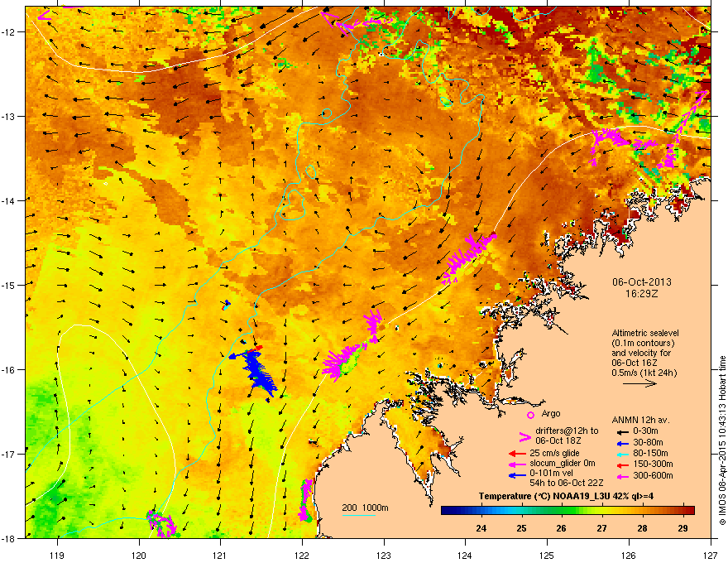
Task: Click the longitude axis label 124
Action: pos(465,555)
